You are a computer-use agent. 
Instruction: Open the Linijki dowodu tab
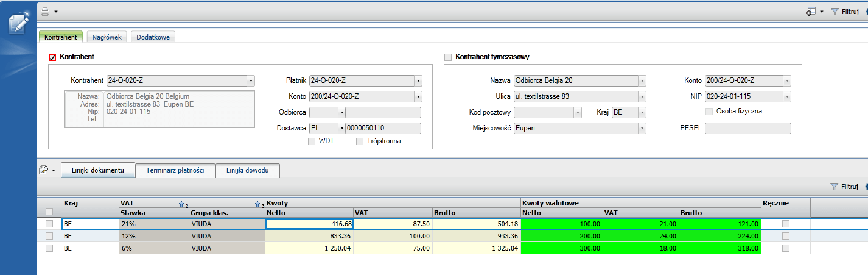[x=248, y=170]
